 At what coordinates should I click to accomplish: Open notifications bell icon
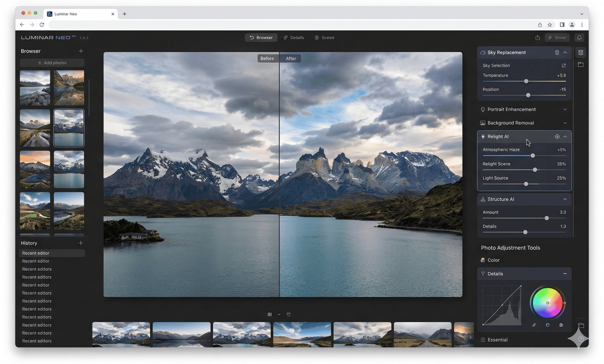point(579,37)
